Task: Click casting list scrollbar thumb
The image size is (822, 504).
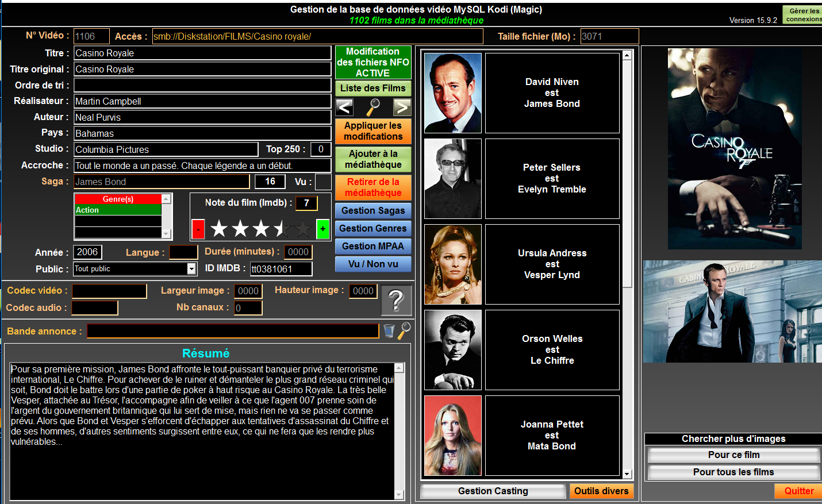Action: point(627,172)
